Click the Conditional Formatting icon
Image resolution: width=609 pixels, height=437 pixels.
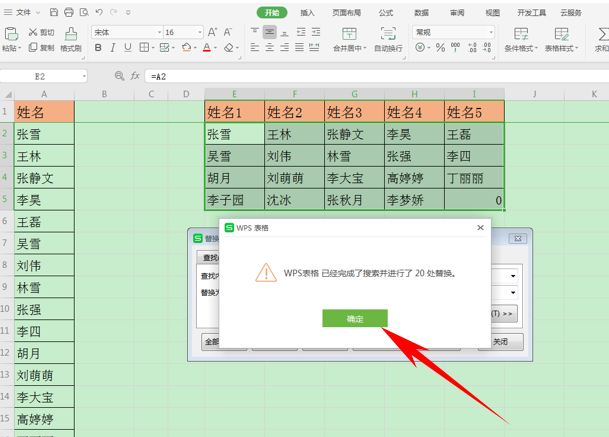[x=521, y=39]
